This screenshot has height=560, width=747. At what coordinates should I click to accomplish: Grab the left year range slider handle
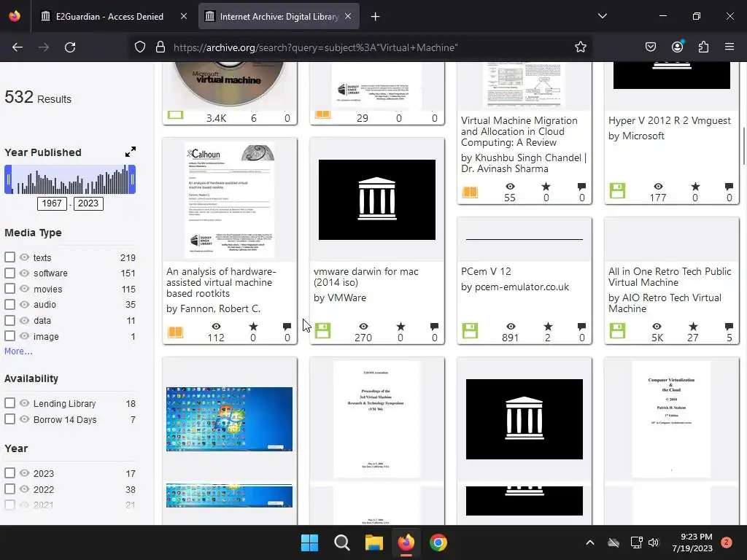[8, 179]
